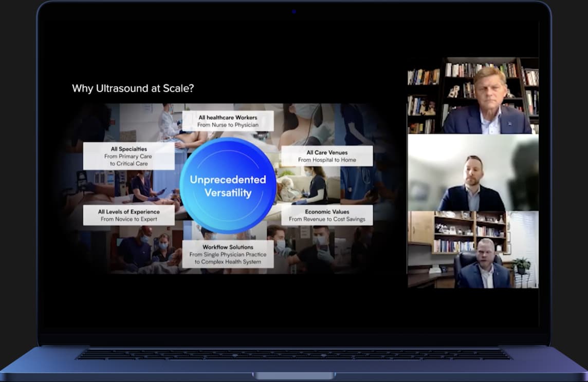Select the bearded man's video tile
The image size is (588, 382).
(473, 173)
